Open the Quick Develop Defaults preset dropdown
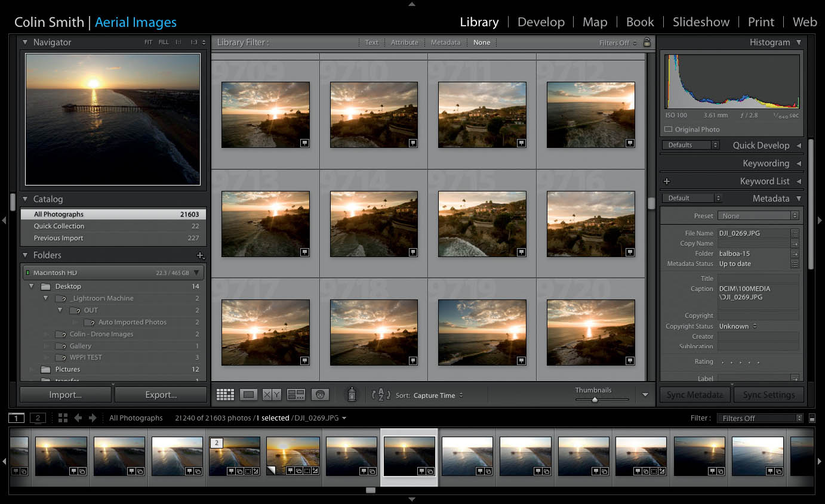825x504 pixels. (x=691, y=145)
